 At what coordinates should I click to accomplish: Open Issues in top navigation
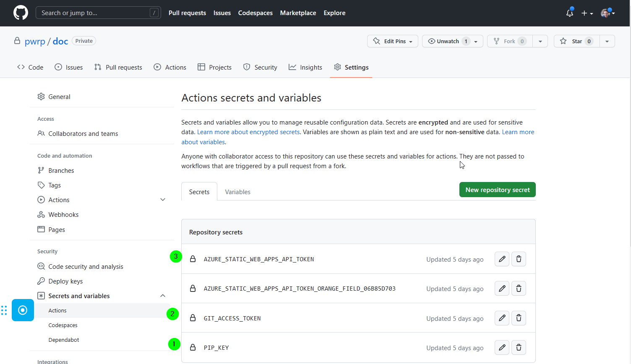[x=222, y=13]
